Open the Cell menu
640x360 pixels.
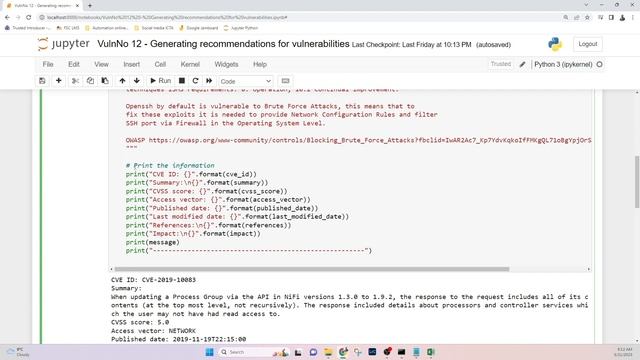160,64
